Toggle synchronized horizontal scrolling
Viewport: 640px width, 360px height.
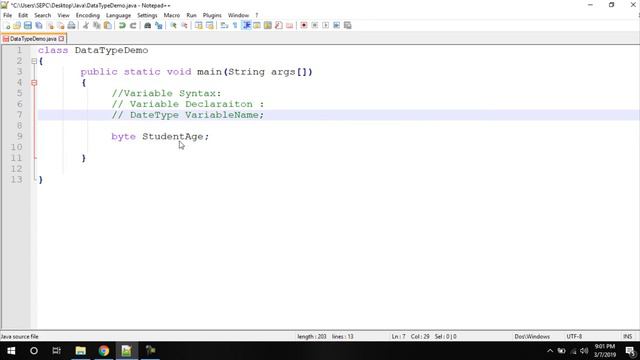point(209,25)
